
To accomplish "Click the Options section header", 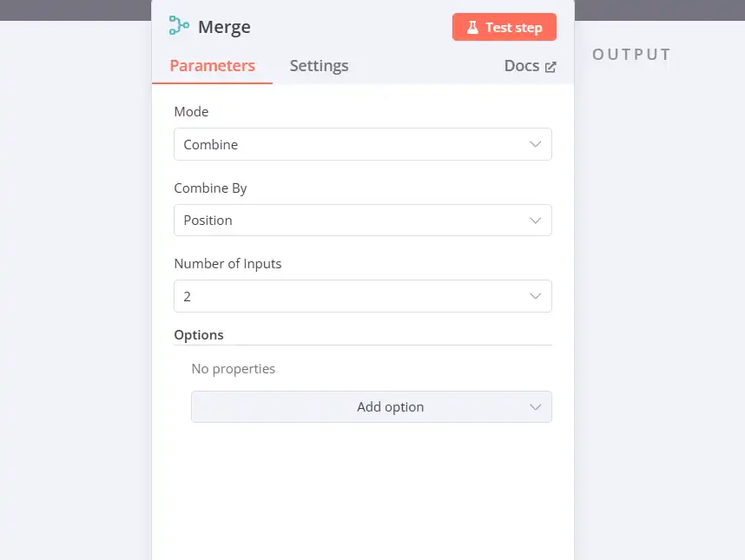I will [199, 335].
